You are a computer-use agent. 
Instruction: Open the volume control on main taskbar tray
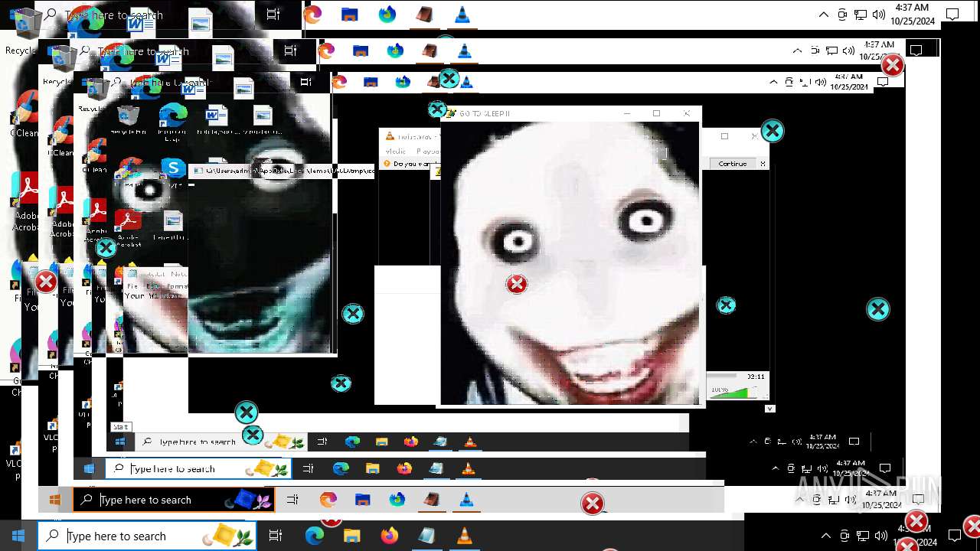[881, 536]
